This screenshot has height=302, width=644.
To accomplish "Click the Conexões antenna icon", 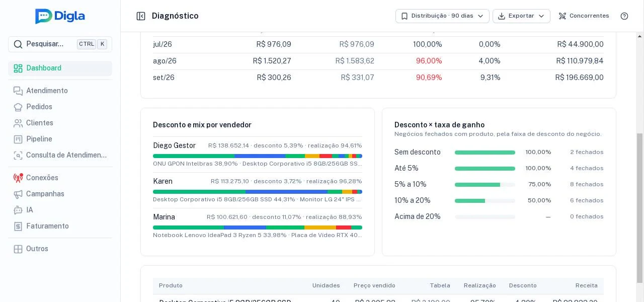I will point(18,178).
